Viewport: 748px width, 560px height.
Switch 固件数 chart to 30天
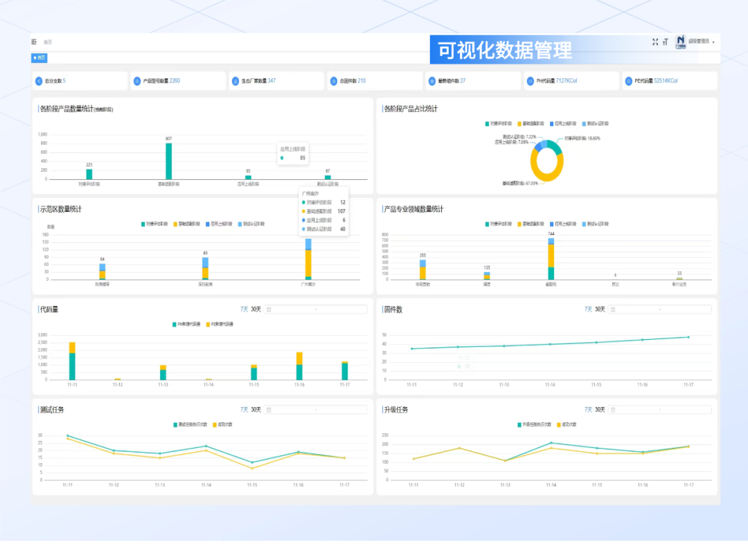(600, 309)
